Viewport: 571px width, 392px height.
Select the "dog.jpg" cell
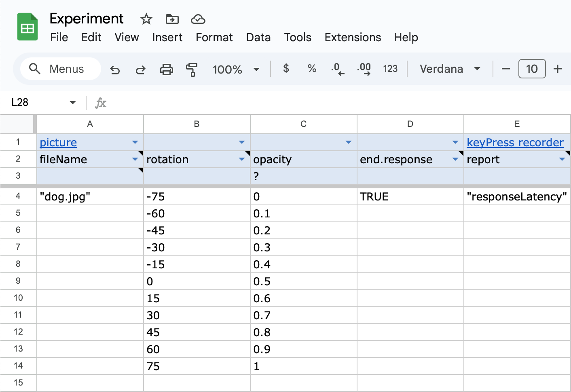coord(90,196)
